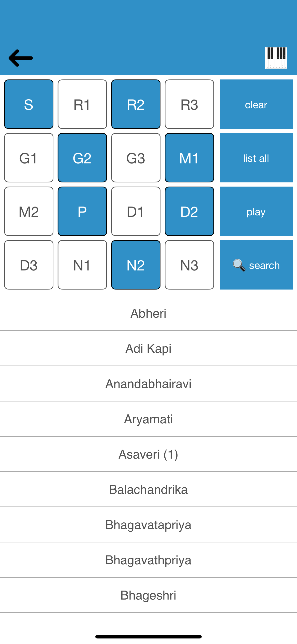Open the Bhageshri raga

tap(148, 595)
